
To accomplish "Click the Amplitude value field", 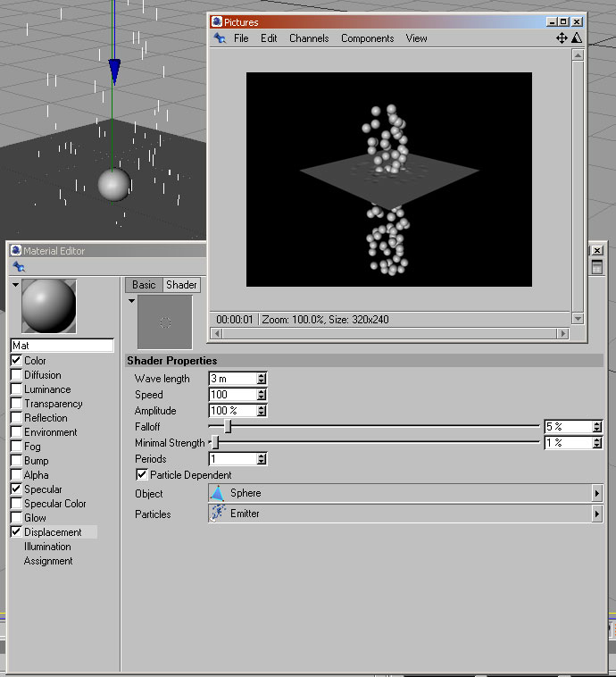I will [x=233, y=411].
